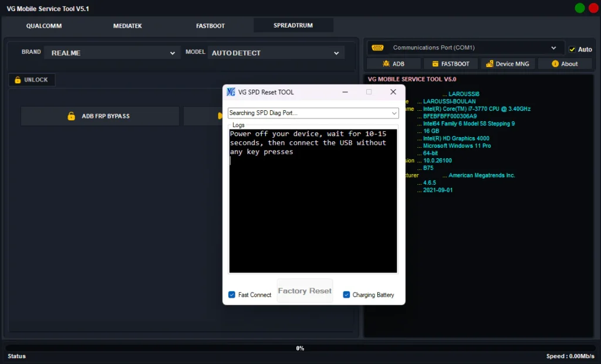601x364 pixels.
Task: Click the "B75" log entry
Action: click(x=428, y=168)
